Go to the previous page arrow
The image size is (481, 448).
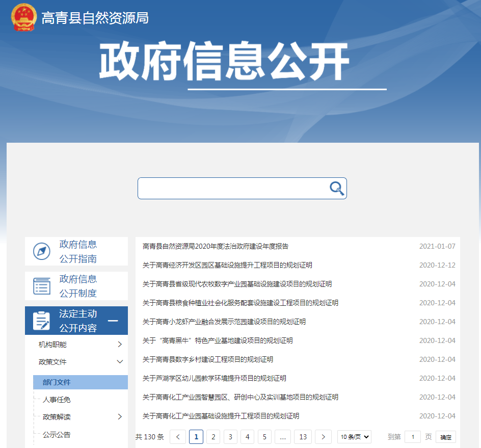(178, 437)
